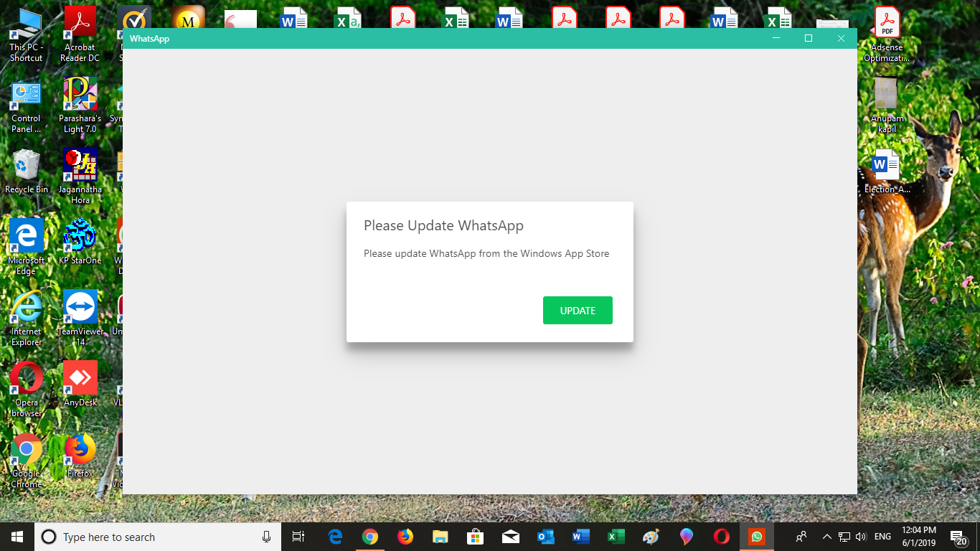Click the green UPDATE button

coord(578,310)
